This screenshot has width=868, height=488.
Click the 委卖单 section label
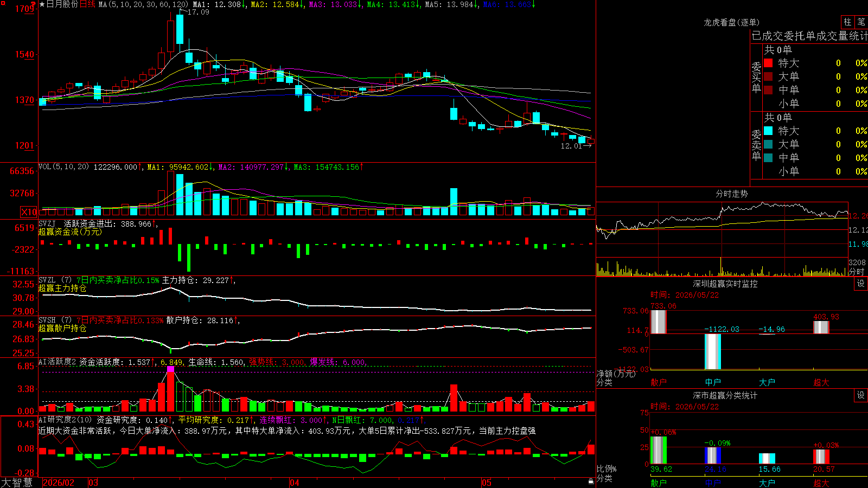[756, 145]
